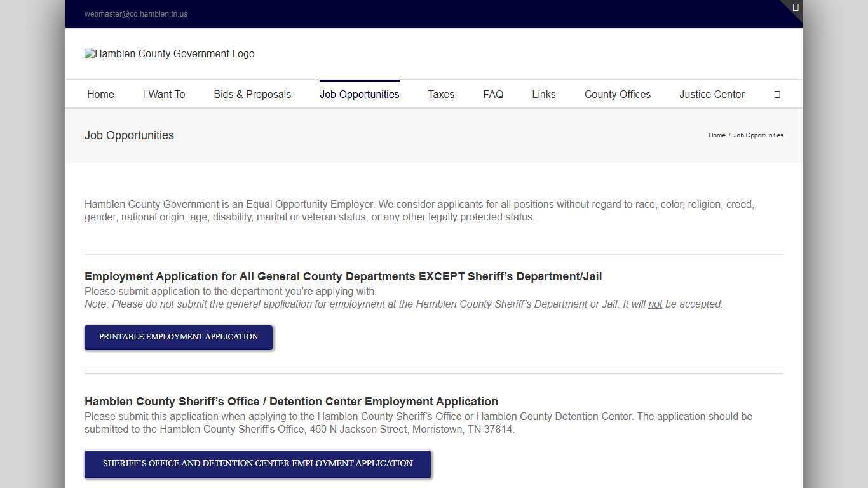Click the Printable Employment Application button

tap(178, 337)
